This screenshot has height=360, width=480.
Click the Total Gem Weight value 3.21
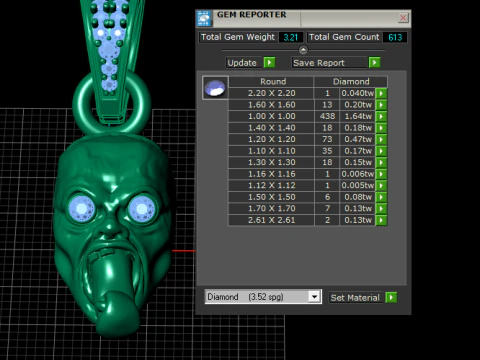tap(291, 37)
